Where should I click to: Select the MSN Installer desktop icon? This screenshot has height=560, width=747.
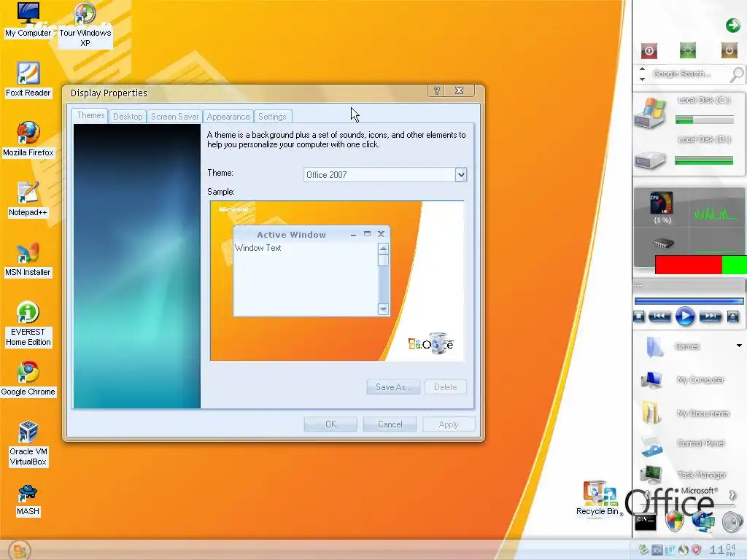coord(28,259)
